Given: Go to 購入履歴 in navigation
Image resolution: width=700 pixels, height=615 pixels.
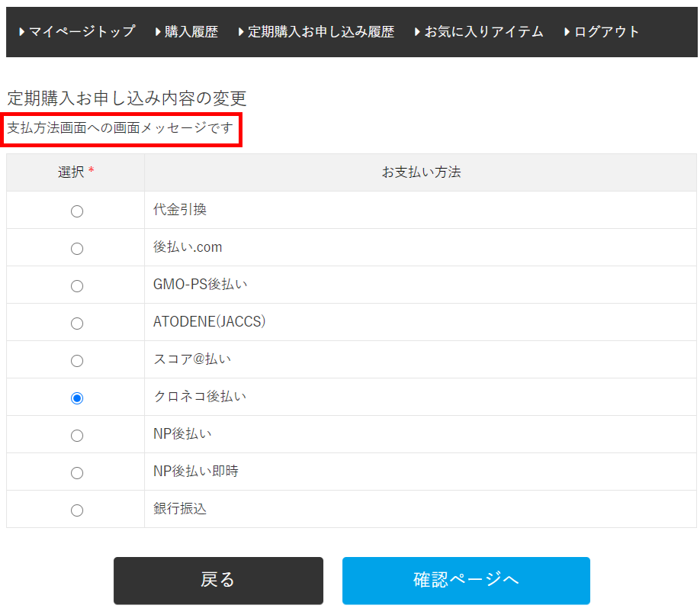Looking at the screenshot, I should pyautogui.click(x=188, y=32).
